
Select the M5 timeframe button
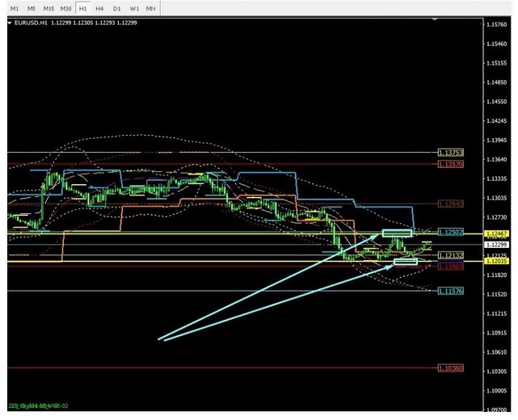[32, 8]
